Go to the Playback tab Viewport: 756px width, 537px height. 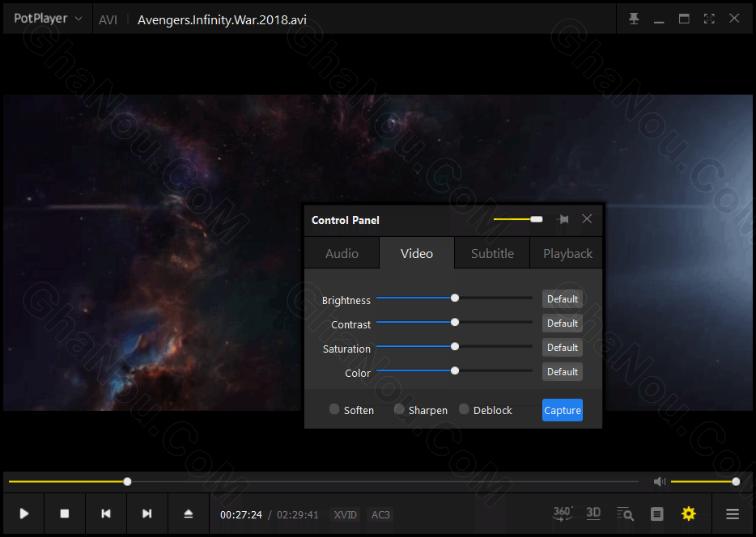pos(567,253)
